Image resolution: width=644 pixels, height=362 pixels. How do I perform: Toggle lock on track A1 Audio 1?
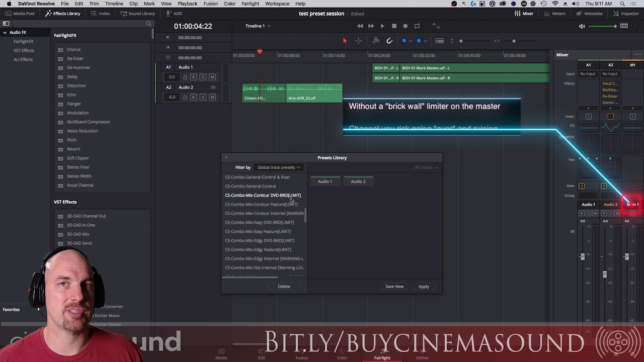185,77
